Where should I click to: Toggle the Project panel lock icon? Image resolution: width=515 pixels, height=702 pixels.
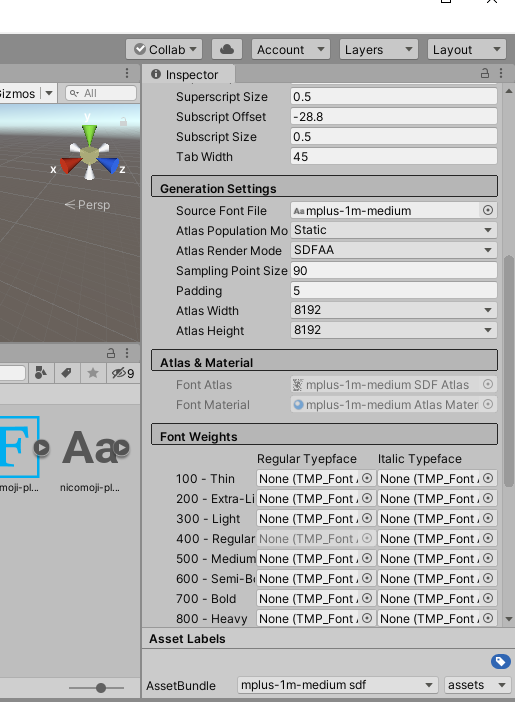coord(111,353)
